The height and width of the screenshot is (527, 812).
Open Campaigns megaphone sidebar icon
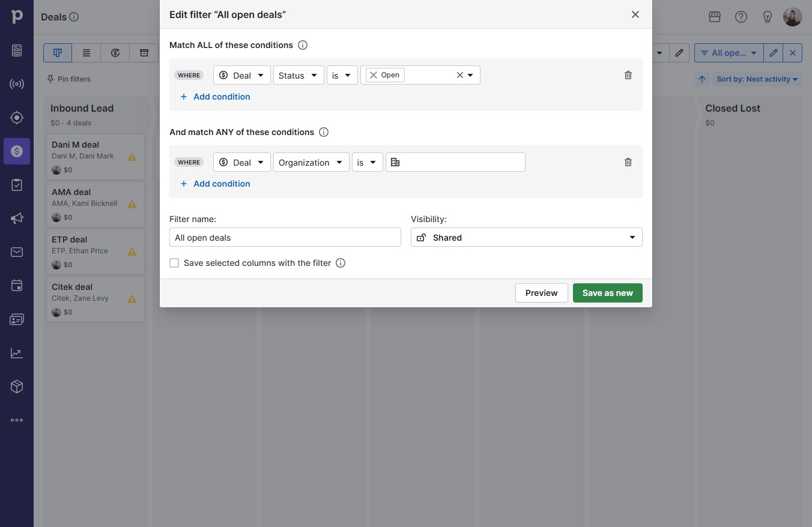click(x=17, y=218)
